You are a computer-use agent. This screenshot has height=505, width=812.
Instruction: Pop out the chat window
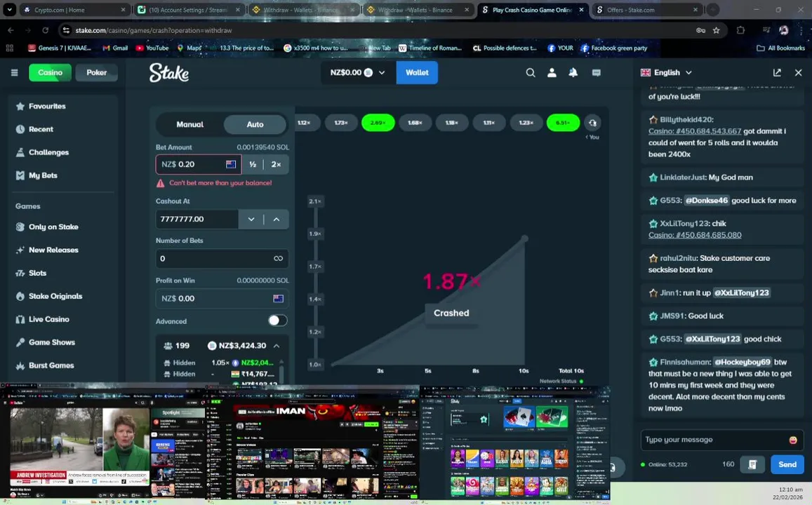coord(777,72)
